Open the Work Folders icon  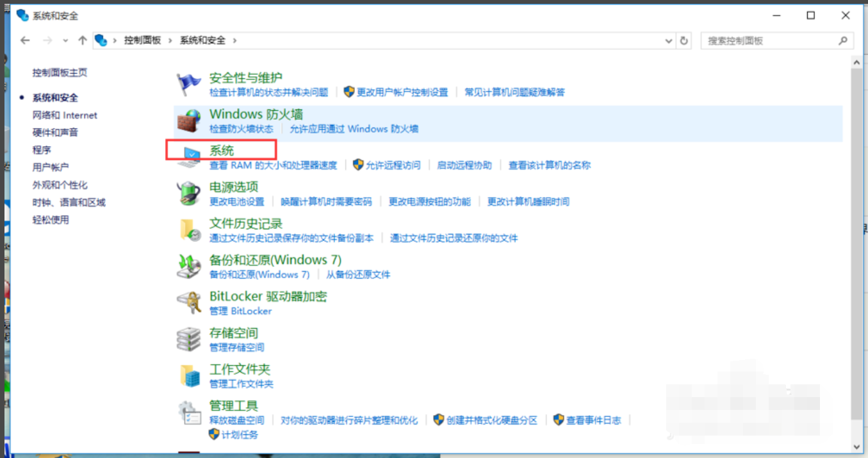(189, 375)
